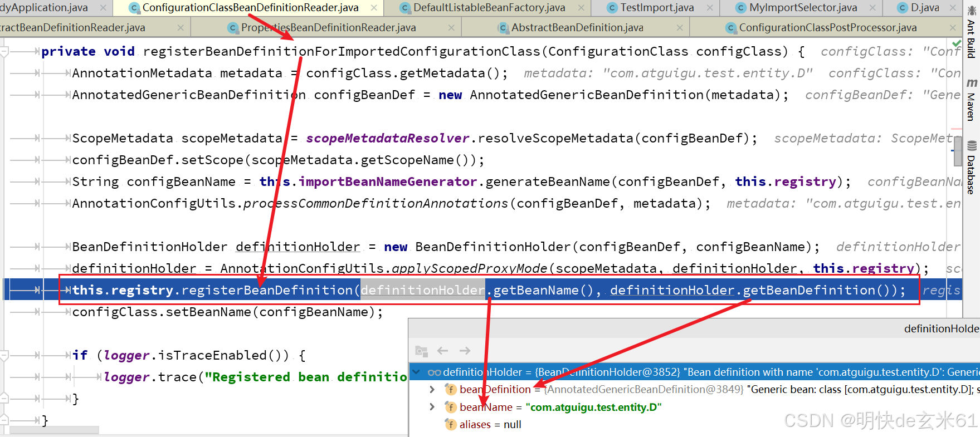
Task: Switch to ConfigurationClassBeanDefinitionReader.java tab
Action: (250, 8)
